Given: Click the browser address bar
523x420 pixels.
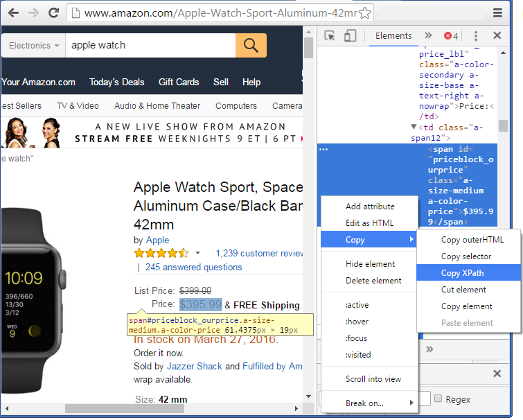Looking at the screenshot, I should pos(220,13).
